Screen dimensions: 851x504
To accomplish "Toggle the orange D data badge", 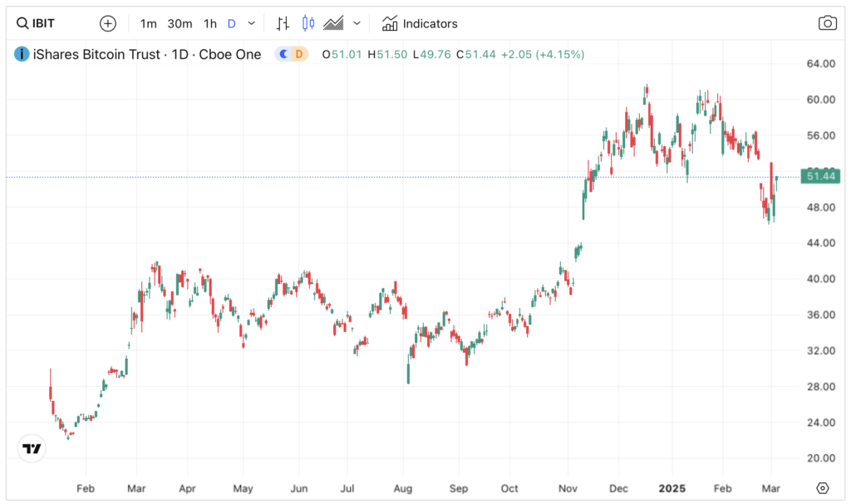I will (x=299, y=54).
